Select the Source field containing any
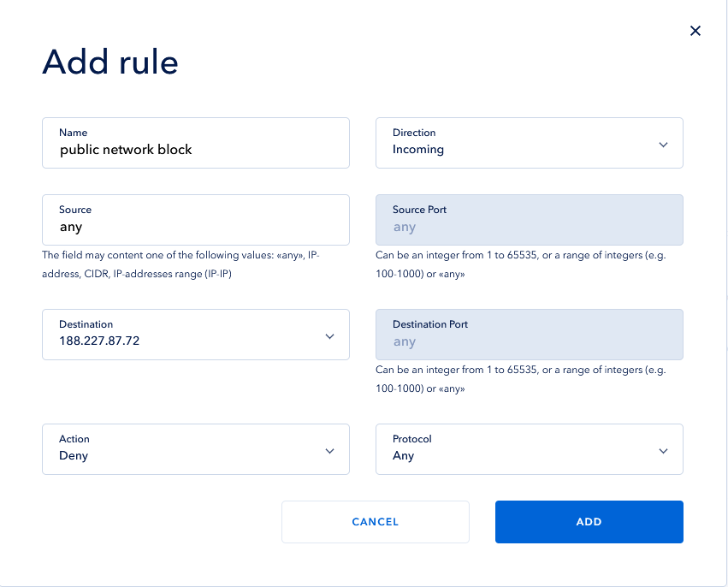Viewport: 728px width, 587px height. pos(195,220)
